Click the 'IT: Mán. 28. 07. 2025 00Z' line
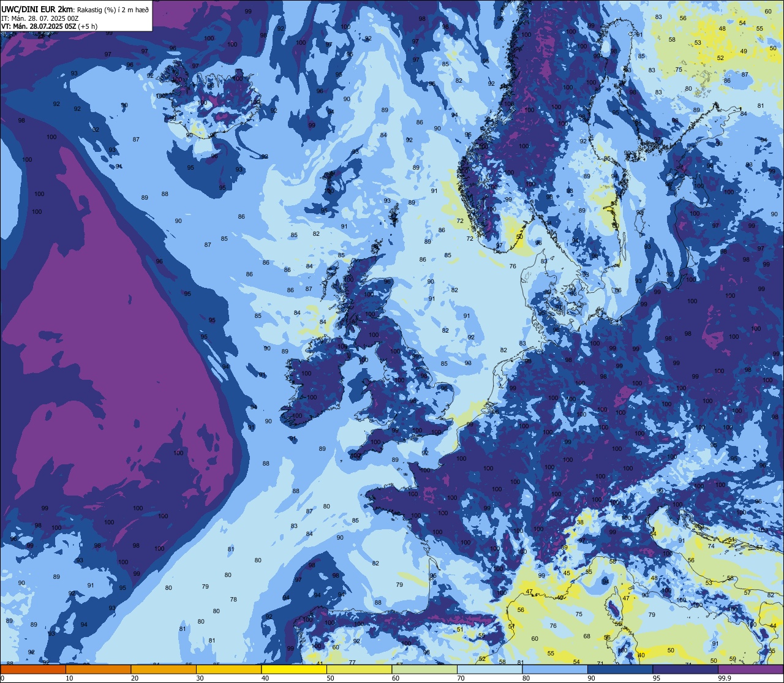Screen dimensions: 784x683 pyautogui.click(x=40, y=18)
